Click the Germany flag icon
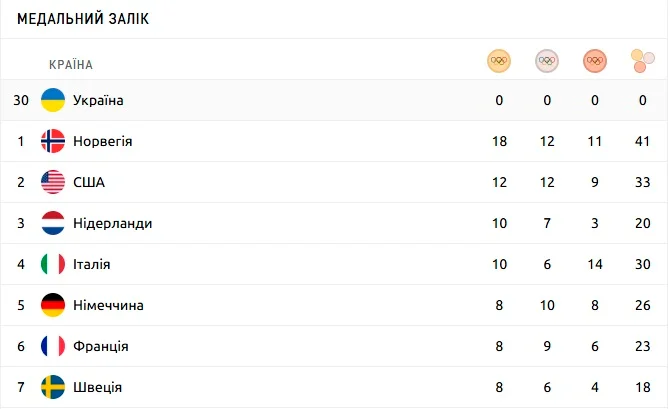The width and height of the screenshot is (670, 409). [x=53, y=305]
